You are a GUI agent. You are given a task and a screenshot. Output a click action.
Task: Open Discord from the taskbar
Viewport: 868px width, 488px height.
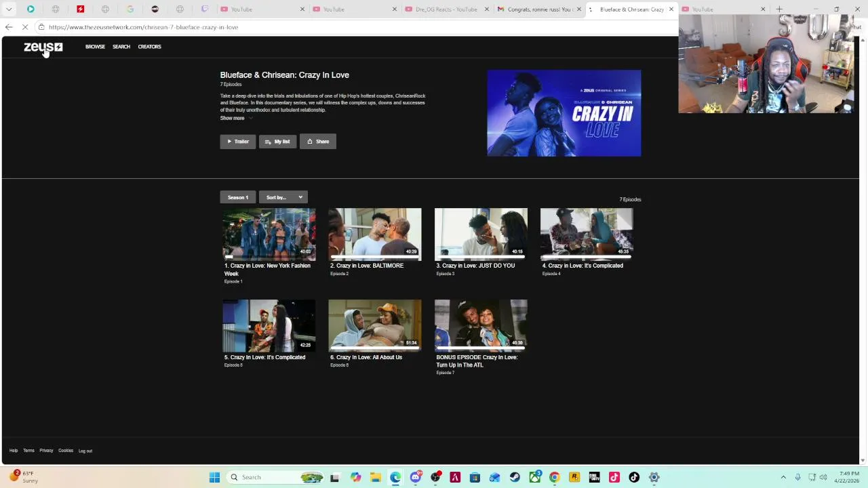(x=416, y=477)
